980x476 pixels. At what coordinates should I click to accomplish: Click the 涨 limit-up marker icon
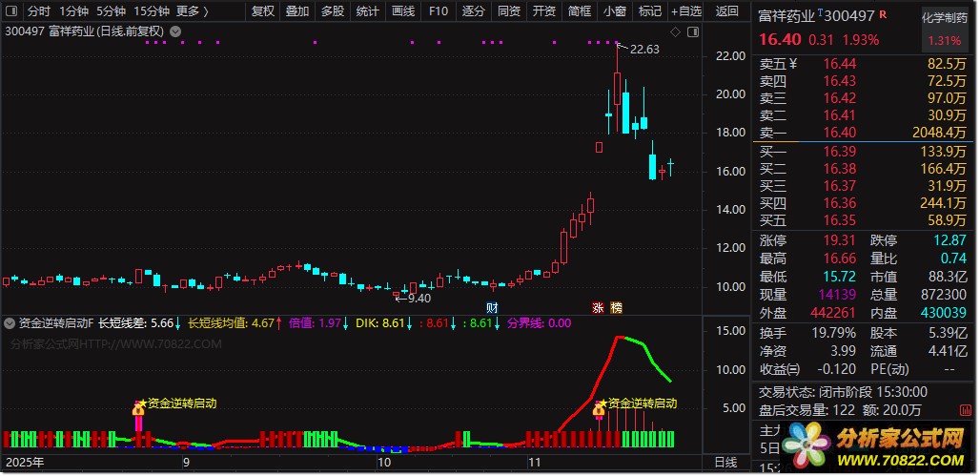(x=598, y=307)
